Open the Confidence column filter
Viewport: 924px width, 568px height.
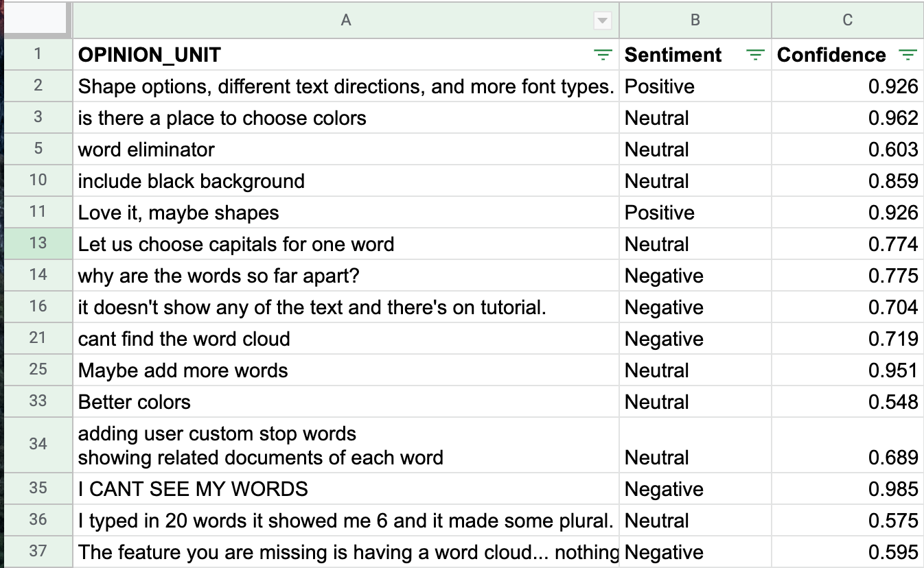pos(908,56)
